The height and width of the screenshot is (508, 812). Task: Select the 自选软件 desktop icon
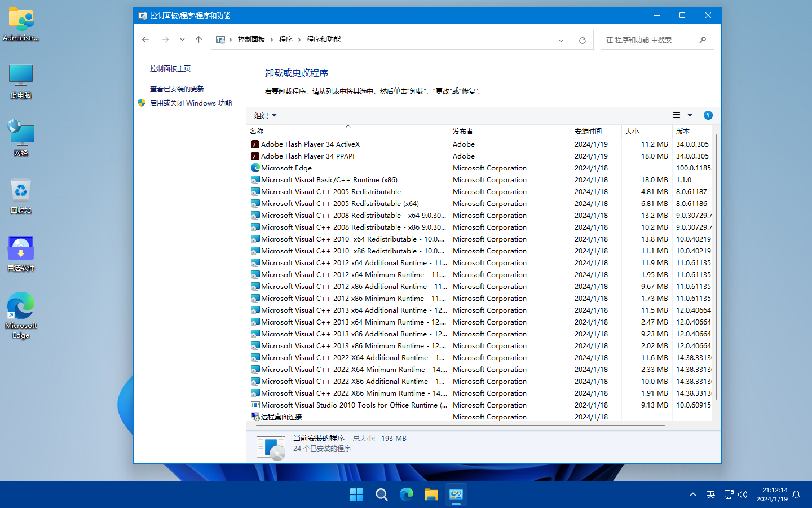21,253
